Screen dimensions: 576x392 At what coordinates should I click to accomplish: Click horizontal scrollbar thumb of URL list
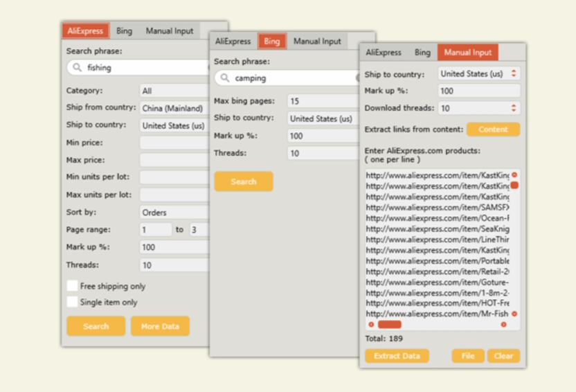coord(389,324)
